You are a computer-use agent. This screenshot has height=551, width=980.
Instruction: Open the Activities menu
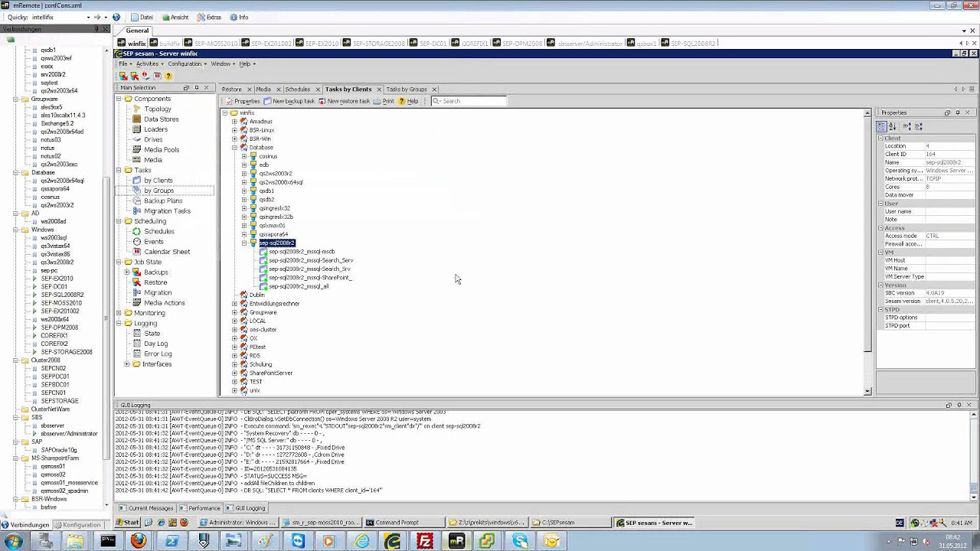point(148,64)
